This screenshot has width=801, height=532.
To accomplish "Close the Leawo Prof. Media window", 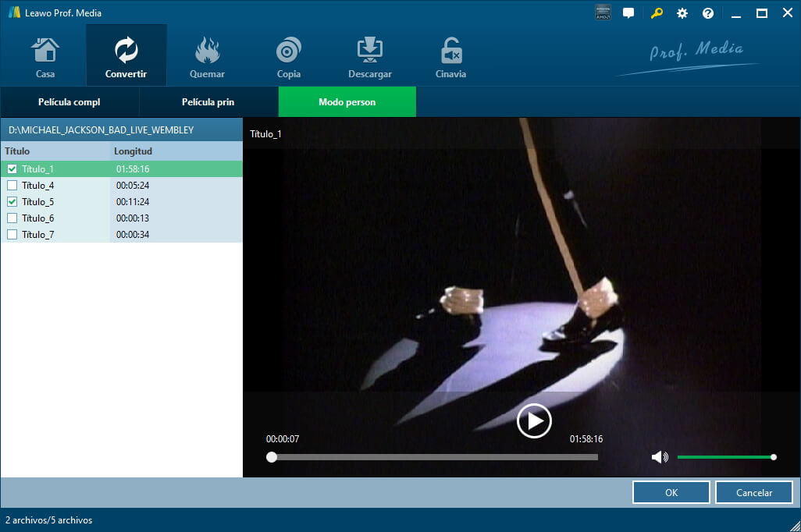I will coord(788,12).
